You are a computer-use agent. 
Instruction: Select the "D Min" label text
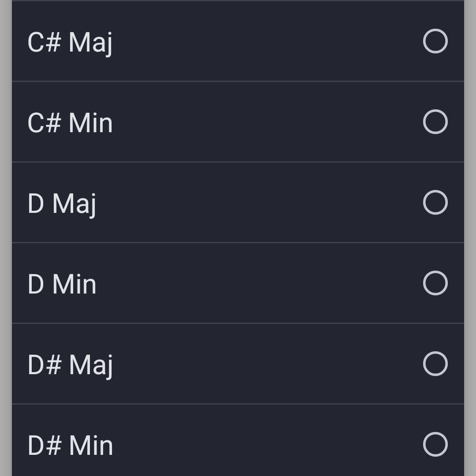pyautogui.click(x=62, y=284)
